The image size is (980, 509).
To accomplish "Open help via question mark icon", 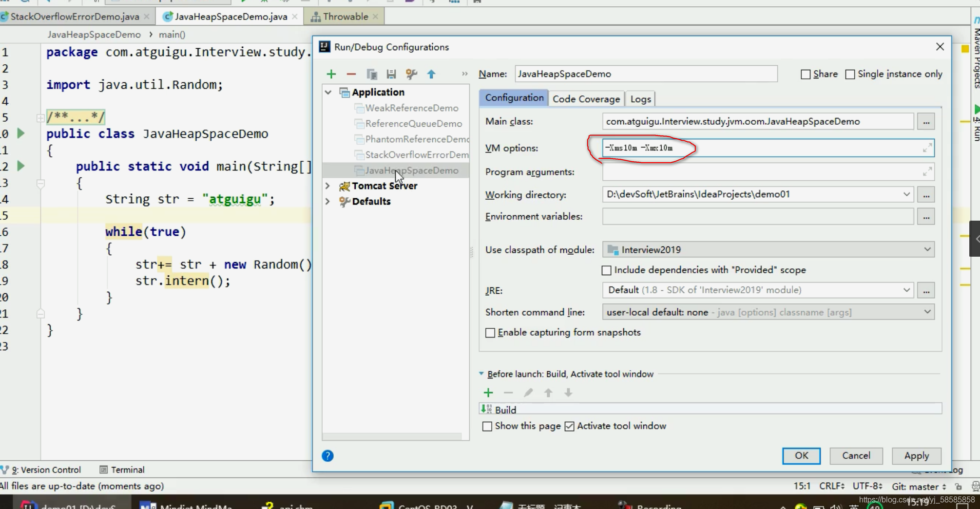I will (327, 456).
